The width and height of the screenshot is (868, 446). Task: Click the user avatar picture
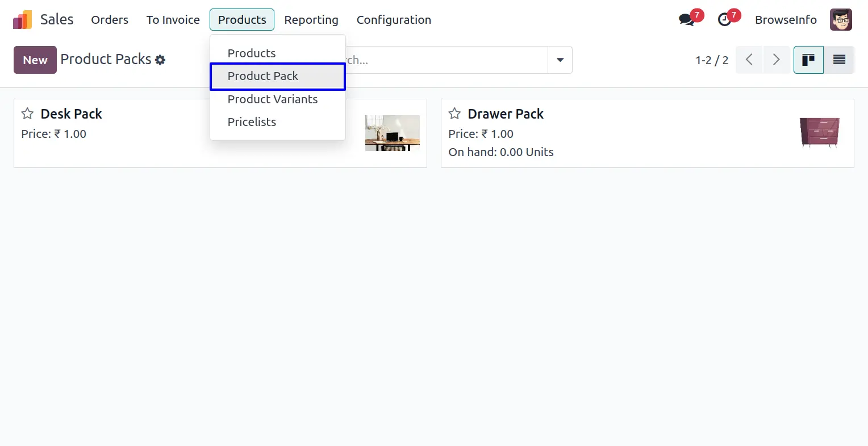840,20
